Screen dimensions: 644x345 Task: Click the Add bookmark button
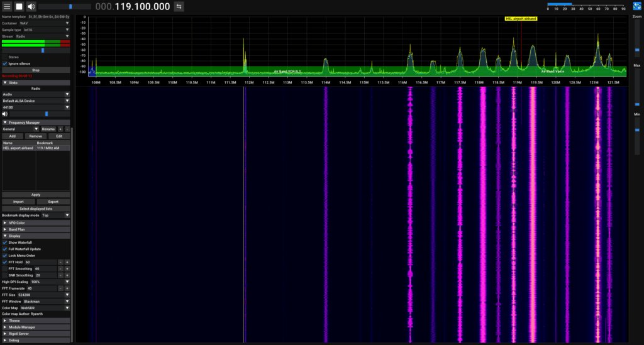click(x=13, y=136)
